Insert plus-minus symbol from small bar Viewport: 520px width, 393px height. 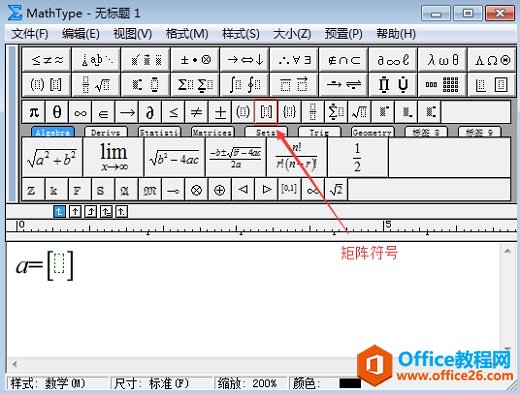[220, 112]
